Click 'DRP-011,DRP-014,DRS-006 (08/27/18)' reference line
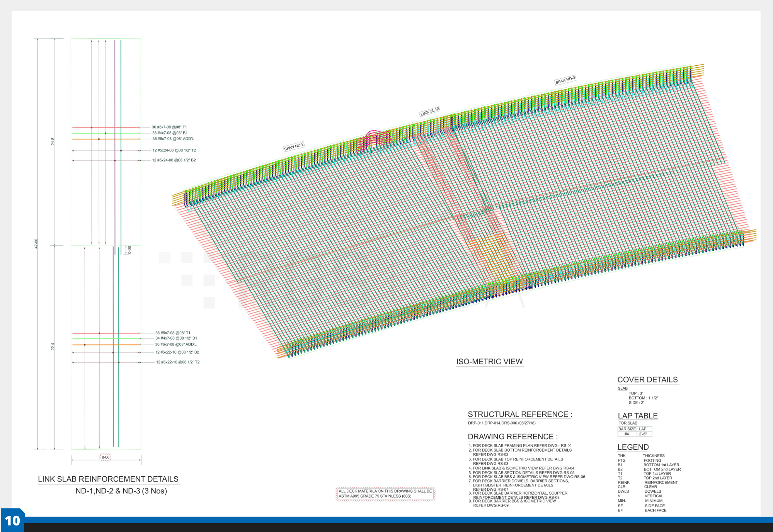Screen dimensions: 773x532 coord(502,423)
